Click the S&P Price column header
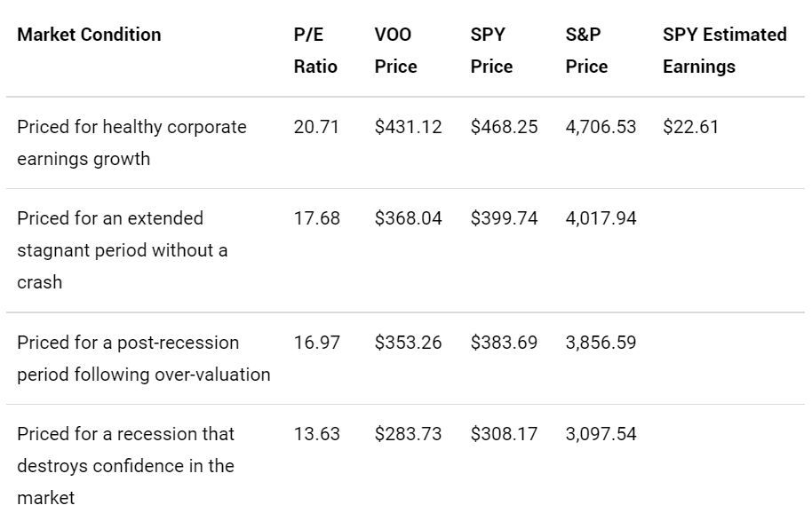The image size is (812, 521). pos(586,51)
